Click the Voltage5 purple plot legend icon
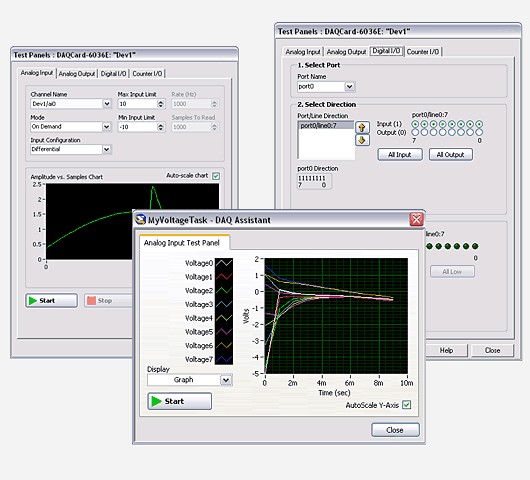530x480 pixels. (x=224, y=332)
